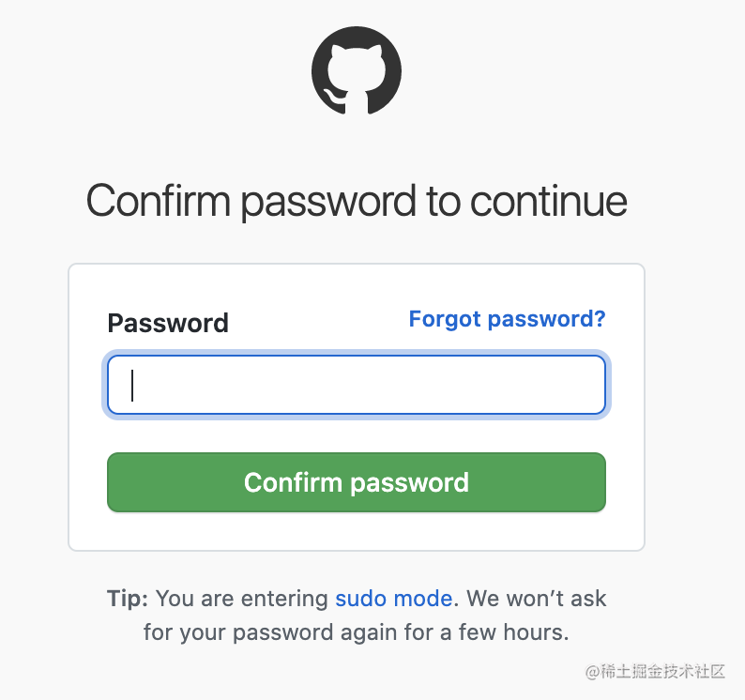Screen dimensions: 745x700
Task: Click the text cursor inside the password box
Action: (132, 385)
